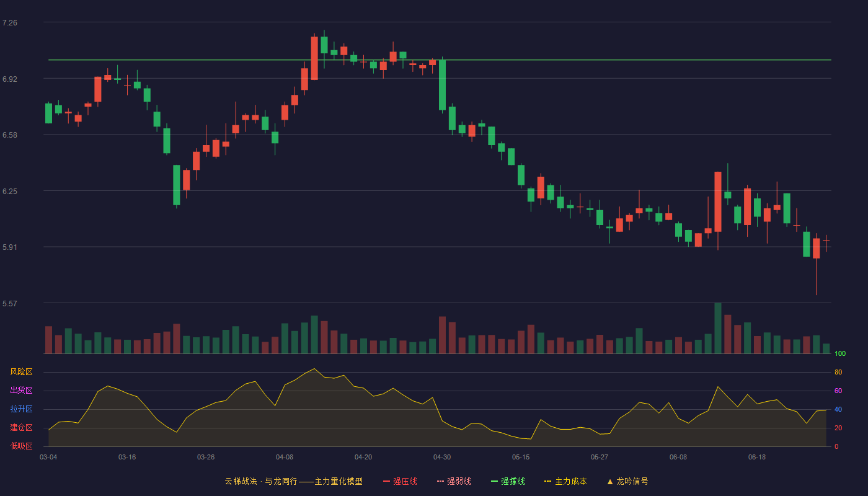Click the 03-04 date label
This screenshot has height=496, width=868.
[x=48, y=457]
